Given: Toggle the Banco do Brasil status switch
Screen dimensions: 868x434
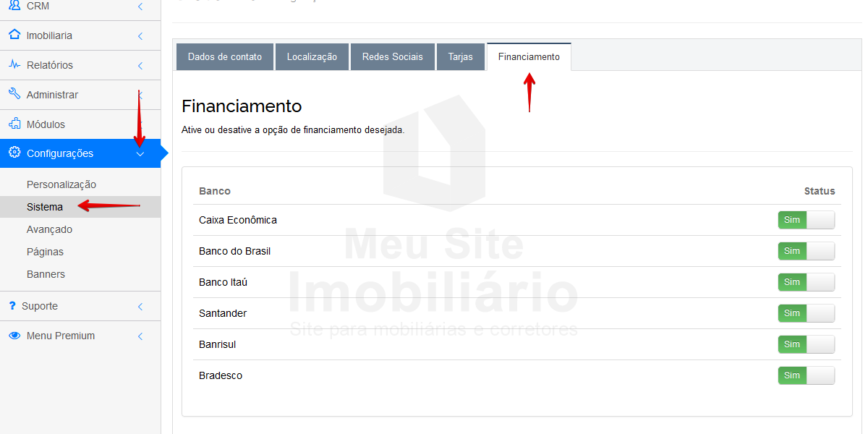Looking at the screenshot, I should click(806, 251).
